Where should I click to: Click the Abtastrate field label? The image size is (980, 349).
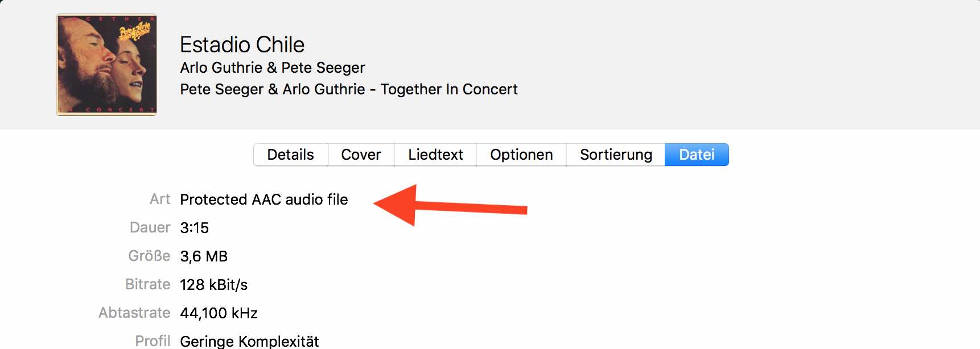coord(134,313)
